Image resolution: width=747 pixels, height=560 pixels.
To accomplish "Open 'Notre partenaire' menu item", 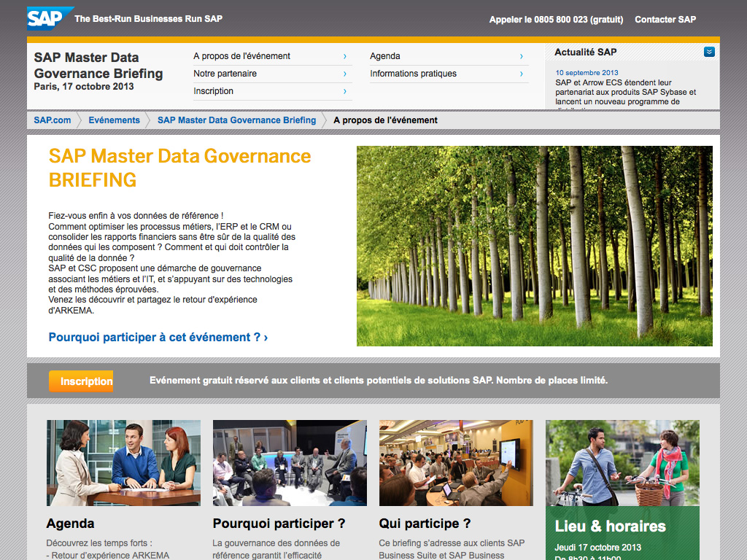I will point(273,74).
